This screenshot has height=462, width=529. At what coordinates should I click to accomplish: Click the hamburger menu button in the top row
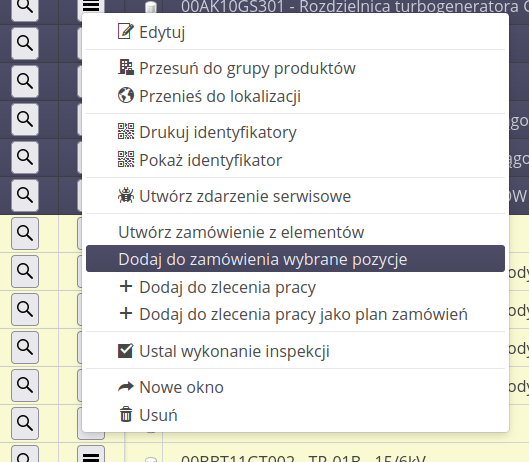click(91, 6)
